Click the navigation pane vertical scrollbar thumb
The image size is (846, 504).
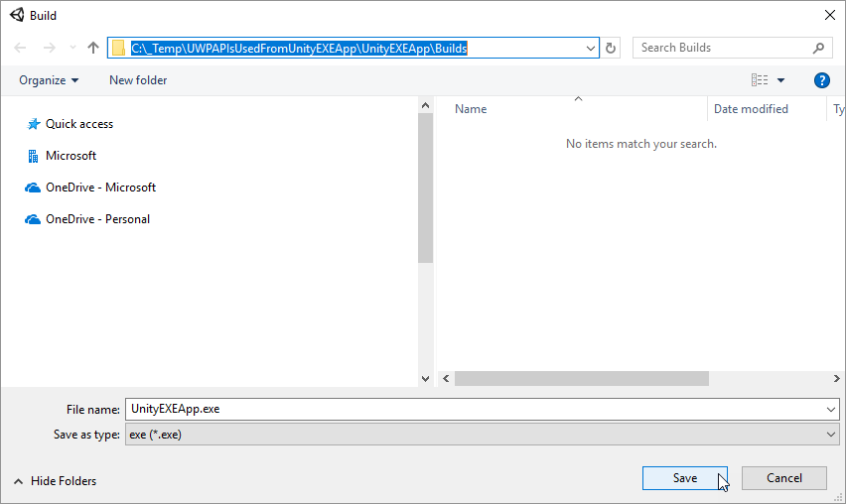click(x=425, y=188)
